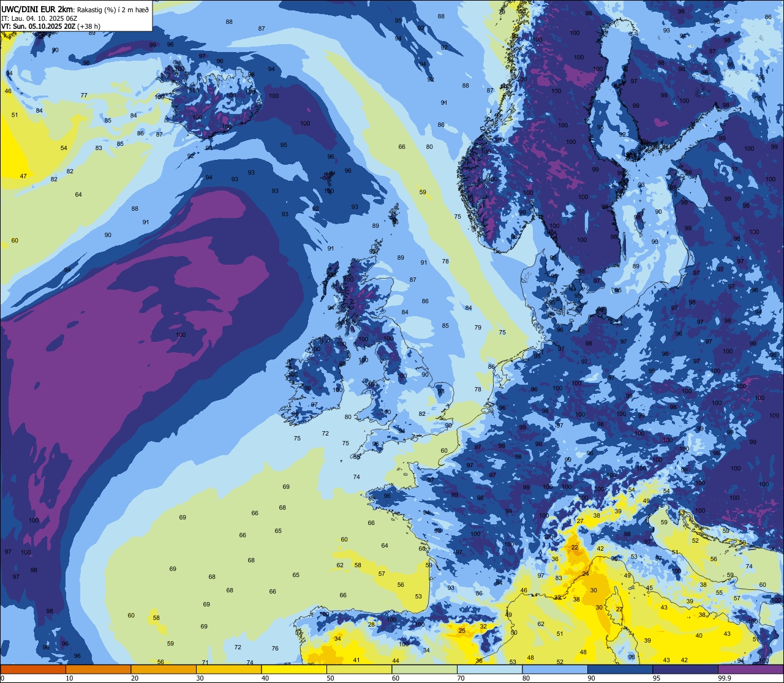Click the navy 95–99.9 legend swatch
This screenshot has height=683, width=784.
(685, 669)
